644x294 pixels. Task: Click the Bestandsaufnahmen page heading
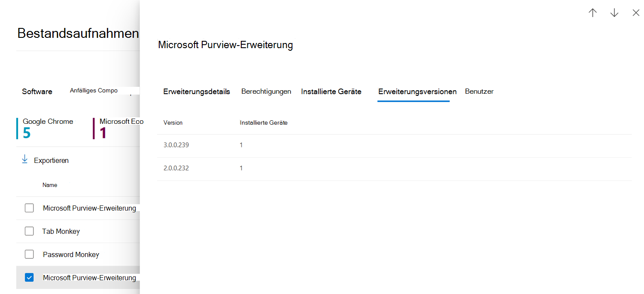[x=78, y=34]
